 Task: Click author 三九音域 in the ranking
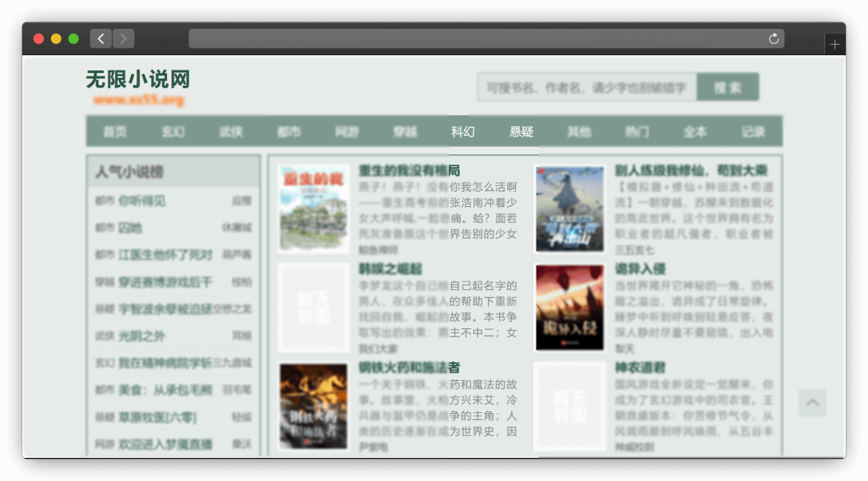click(x=232, y=363)
